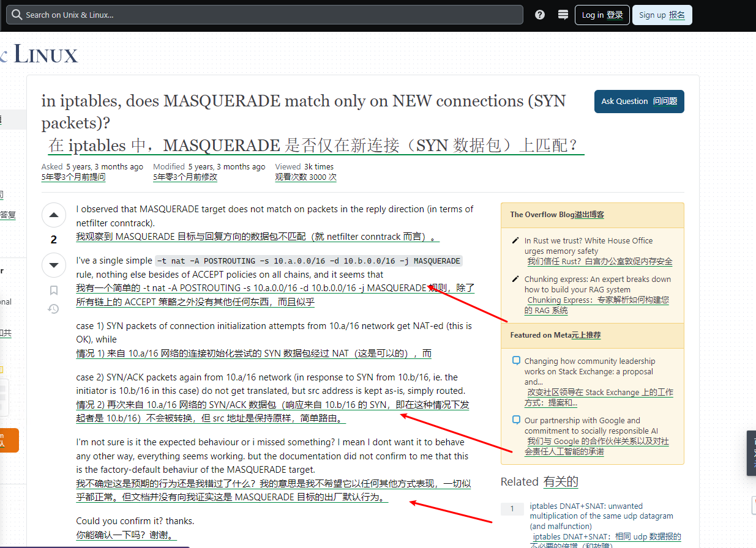756x548 pixels.
Task: Open the 'In Rust we trust?' blog post
Action: tap(588, 246)
